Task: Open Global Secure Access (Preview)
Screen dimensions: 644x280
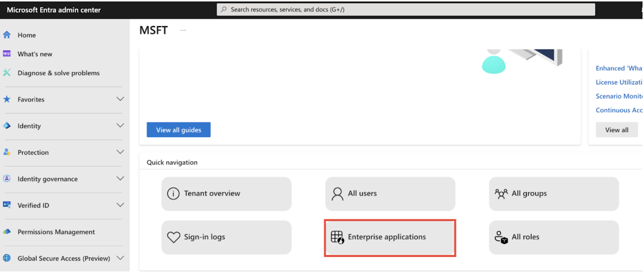Action: click(64, 258)
